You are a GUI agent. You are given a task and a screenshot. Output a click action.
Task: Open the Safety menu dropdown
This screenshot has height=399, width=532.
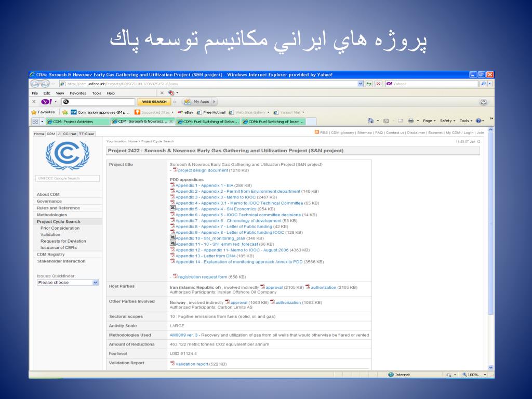point(447,121)
